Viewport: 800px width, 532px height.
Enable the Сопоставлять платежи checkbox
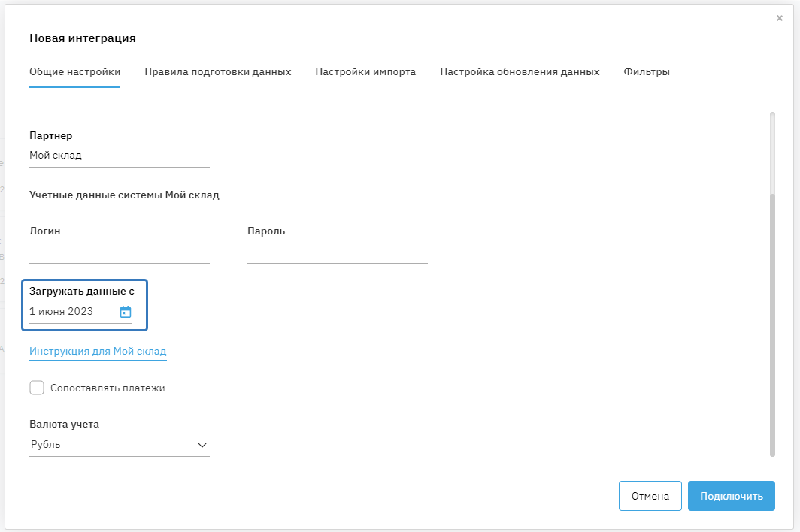[x=37, y=388]
